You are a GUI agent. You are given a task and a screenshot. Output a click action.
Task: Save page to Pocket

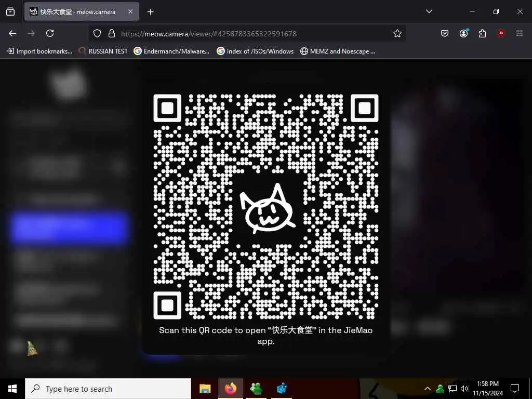(x=445, y=33)
